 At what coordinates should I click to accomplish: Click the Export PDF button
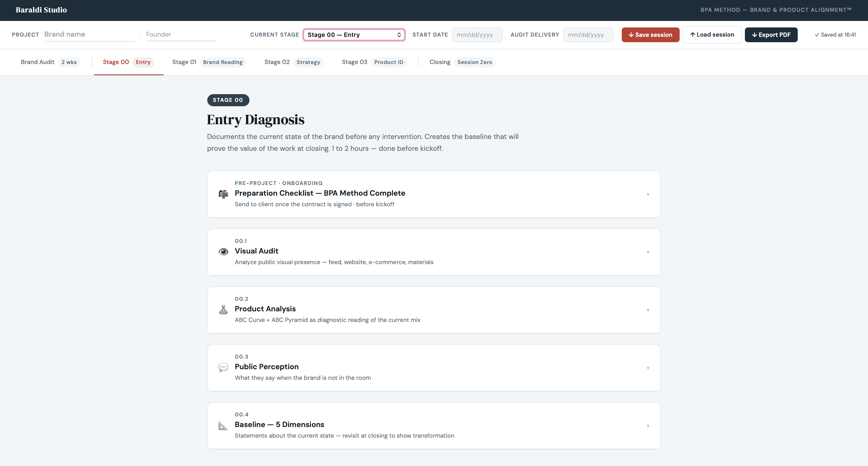pos(771,35)
